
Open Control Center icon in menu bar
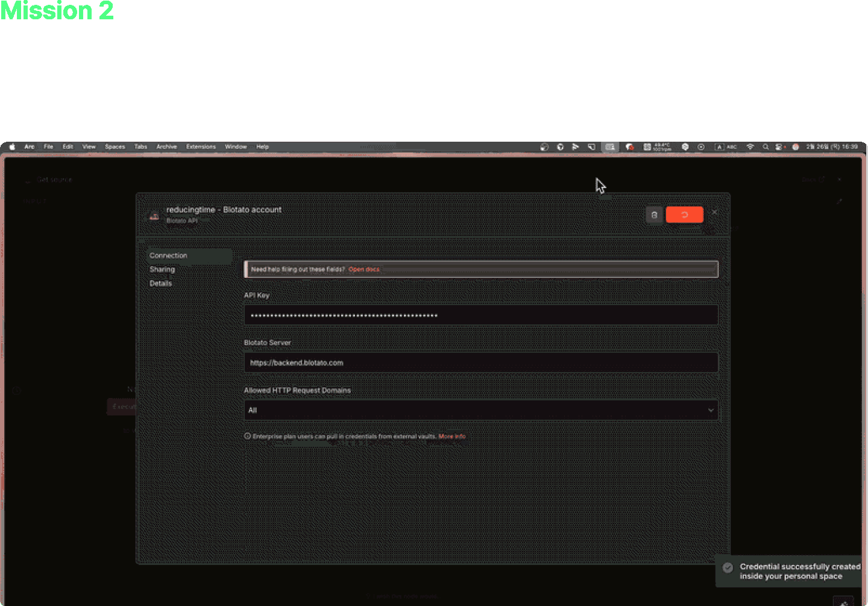pyautogui.click(x=780, y=147)
